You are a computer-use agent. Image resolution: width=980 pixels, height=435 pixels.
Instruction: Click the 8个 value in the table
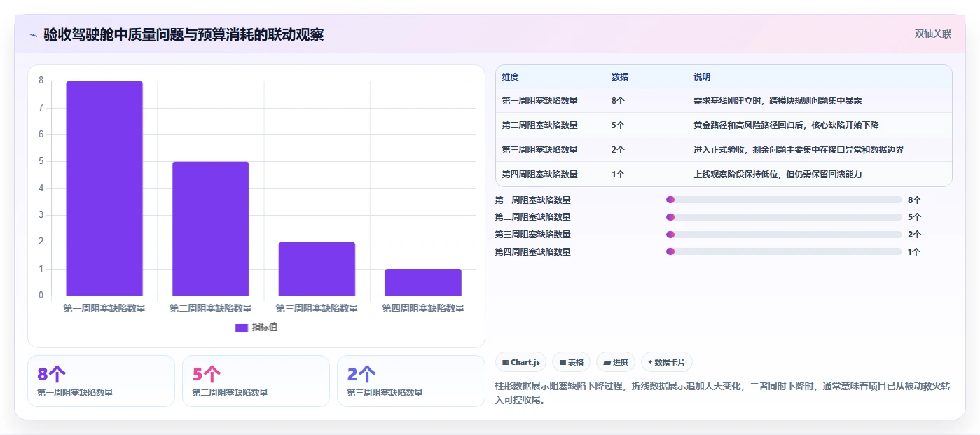[x=618, y=101]
